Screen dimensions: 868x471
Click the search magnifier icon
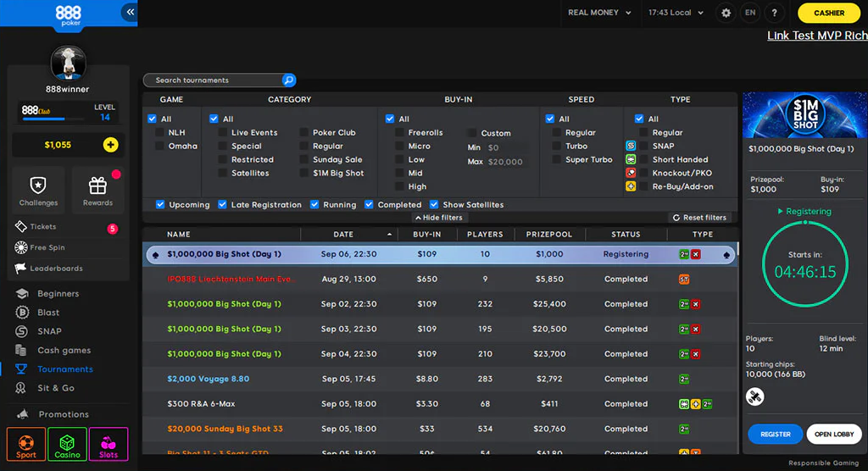tap(288, 80)
